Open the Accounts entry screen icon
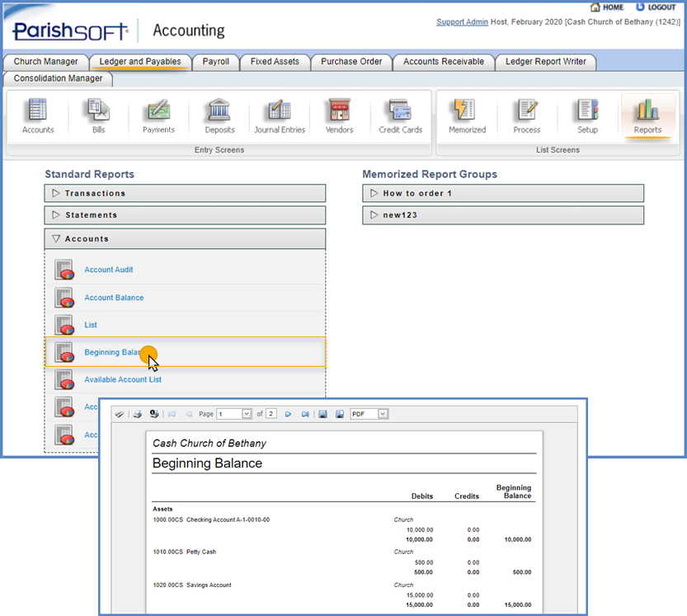Screen dimensions: 687x616 click(38, 115)
